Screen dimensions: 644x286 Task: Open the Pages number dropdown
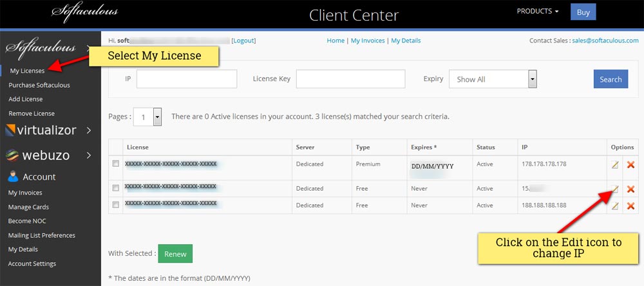(x=149, y=117)
